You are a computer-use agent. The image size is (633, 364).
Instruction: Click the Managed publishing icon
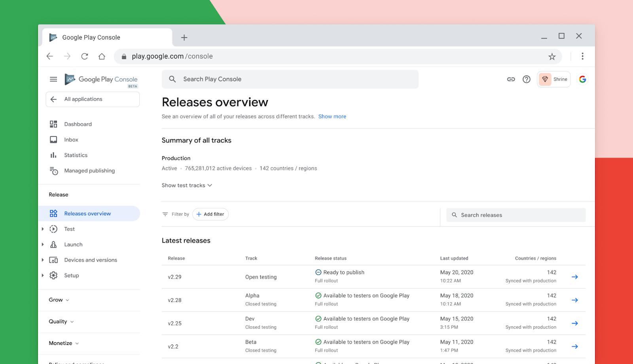click(53, 171)
